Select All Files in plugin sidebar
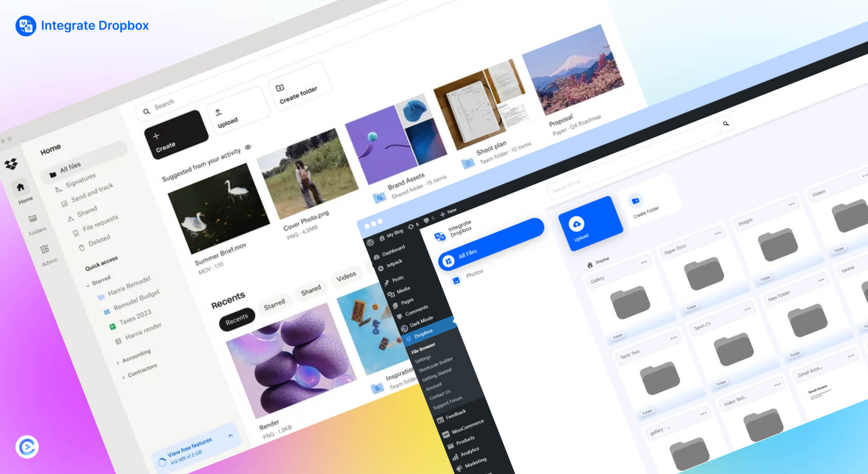868x474 pixels. [x=491, y=244]
